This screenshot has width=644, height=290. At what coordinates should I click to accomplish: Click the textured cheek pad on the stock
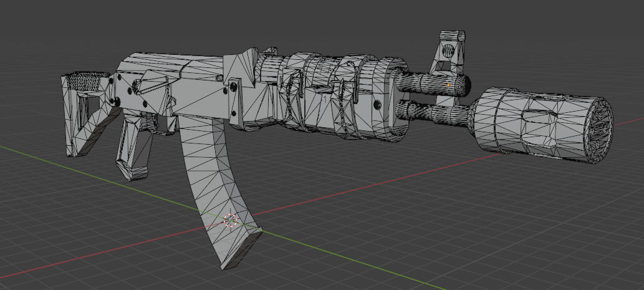click(87, 80)
